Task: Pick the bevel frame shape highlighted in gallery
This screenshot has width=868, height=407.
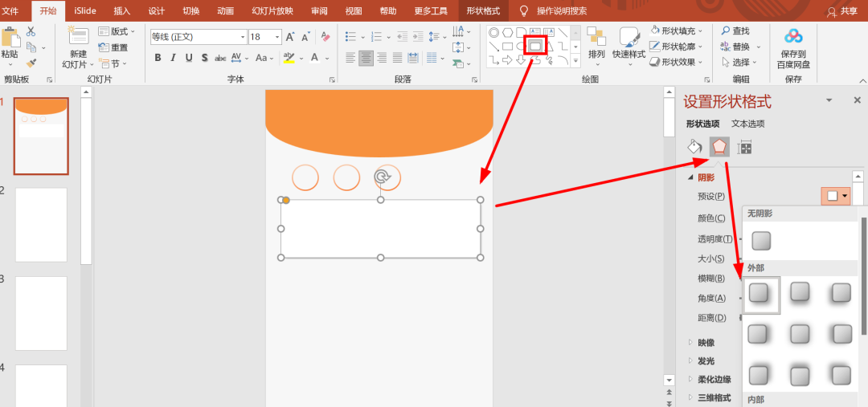Action: (x=534, y=46)
